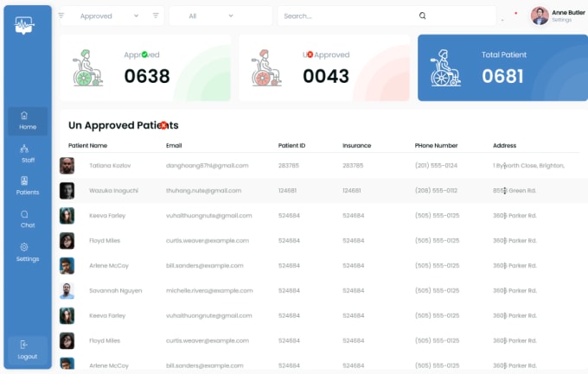
Task: Click the white wheelchair icon in Total Patient
Action: (445, 68)
